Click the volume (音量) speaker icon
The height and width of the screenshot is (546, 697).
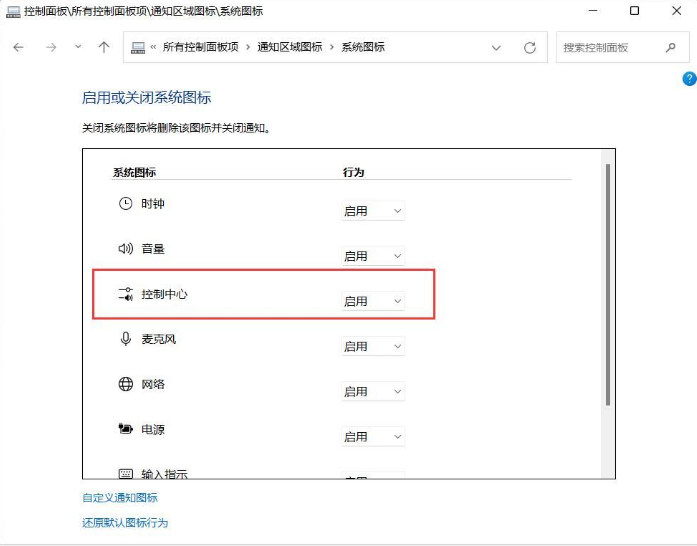pyautogui.click(x=125, y=248)
